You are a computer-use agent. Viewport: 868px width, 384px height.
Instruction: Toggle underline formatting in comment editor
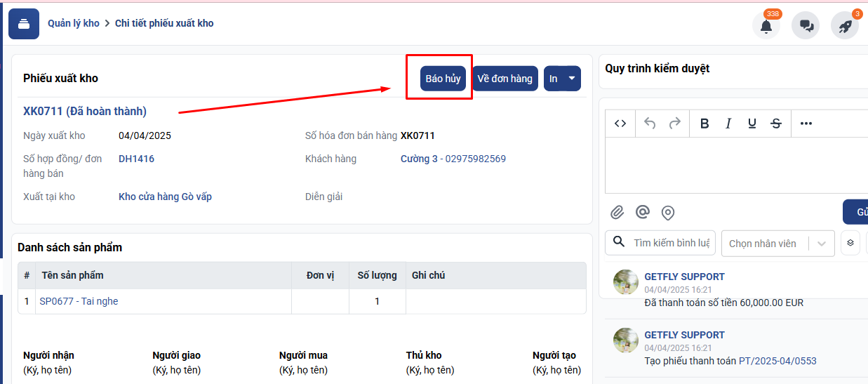click(x=752, y=124)
